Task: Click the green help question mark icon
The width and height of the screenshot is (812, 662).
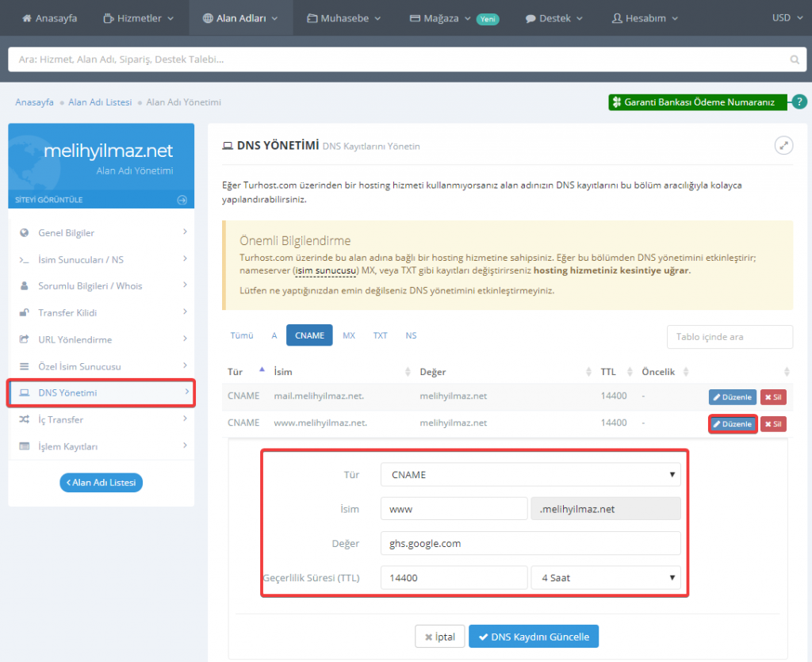Action: 799,101
